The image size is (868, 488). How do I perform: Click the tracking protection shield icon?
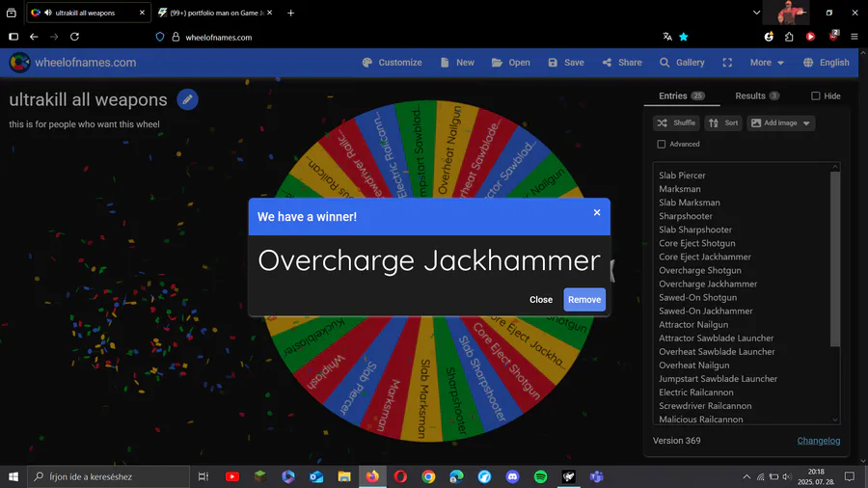pos(160,37)
